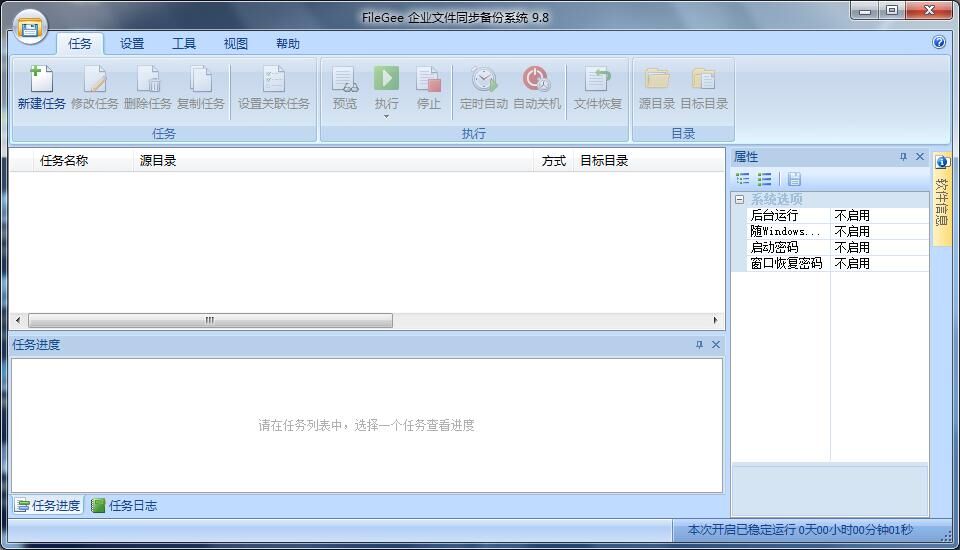The height and width of the screenshot is (550, 960).
Task: Click the 复制任务 (Copy Task) icon
Action: (x=200, y=79)
